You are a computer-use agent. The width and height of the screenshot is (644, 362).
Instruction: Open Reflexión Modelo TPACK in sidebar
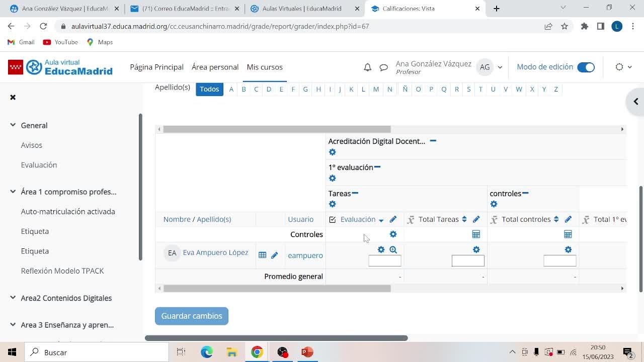[x=62, y=271]
